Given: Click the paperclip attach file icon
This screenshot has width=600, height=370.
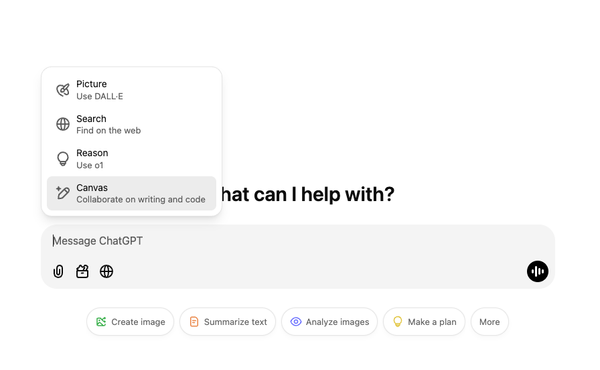Looking at the screenshot, I should (58, 271).
